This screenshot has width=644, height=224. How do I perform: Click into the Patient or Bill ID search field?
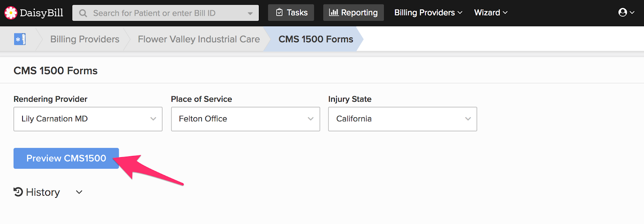161,13
